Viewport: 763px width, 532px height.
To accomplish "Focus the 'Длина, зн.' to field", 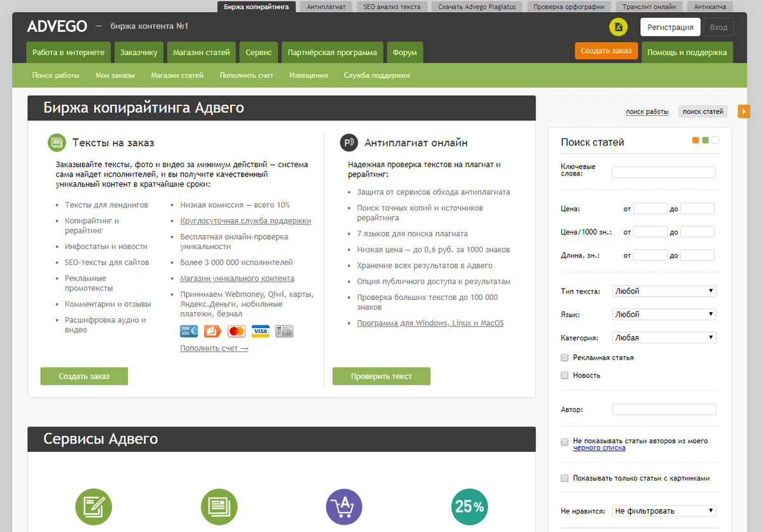I will (698, 255).
